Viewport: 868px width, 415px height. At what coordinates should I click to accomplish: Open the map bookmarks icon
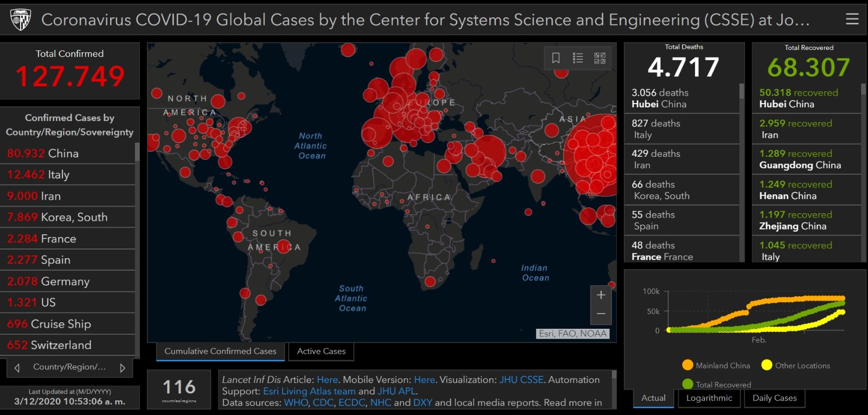(556, 58)
